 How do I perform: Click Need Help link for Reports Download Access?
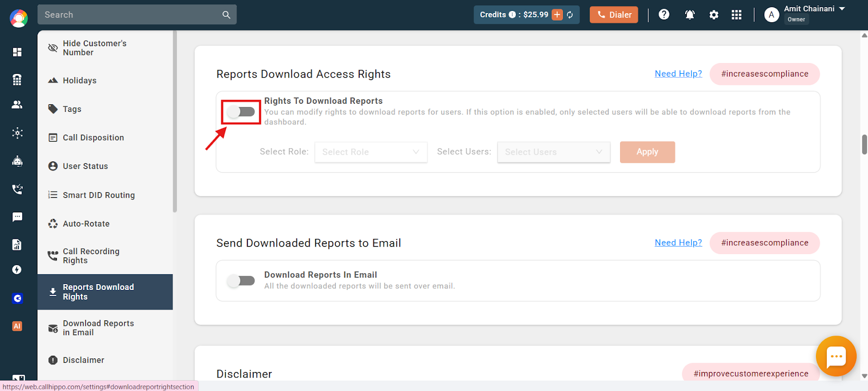coord(678,74)
